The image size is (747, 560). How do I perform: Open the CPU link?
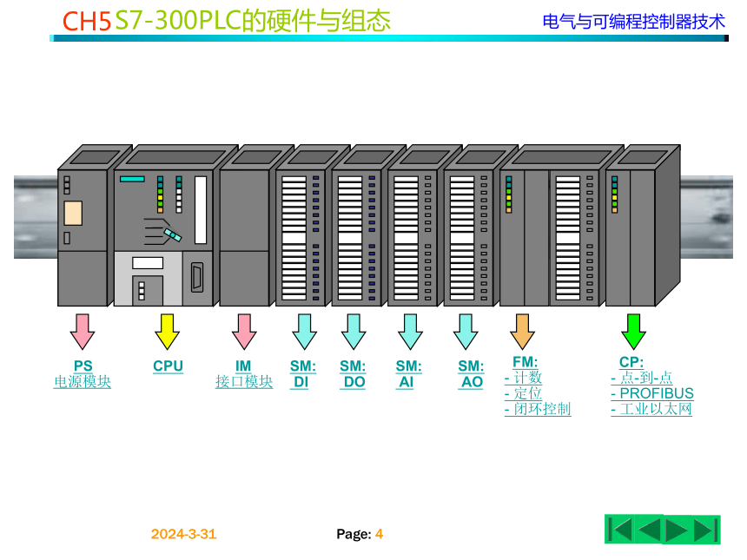pos(168,366)
